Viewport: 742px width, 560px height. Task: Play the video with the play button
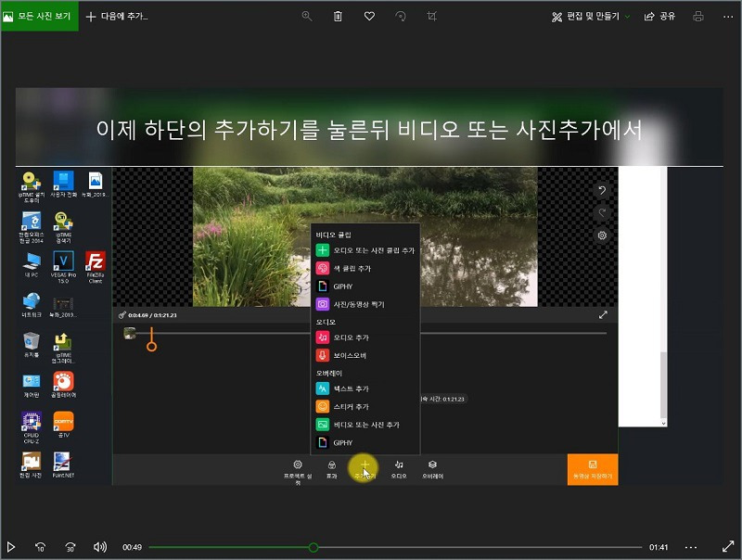tap(11, 547)
